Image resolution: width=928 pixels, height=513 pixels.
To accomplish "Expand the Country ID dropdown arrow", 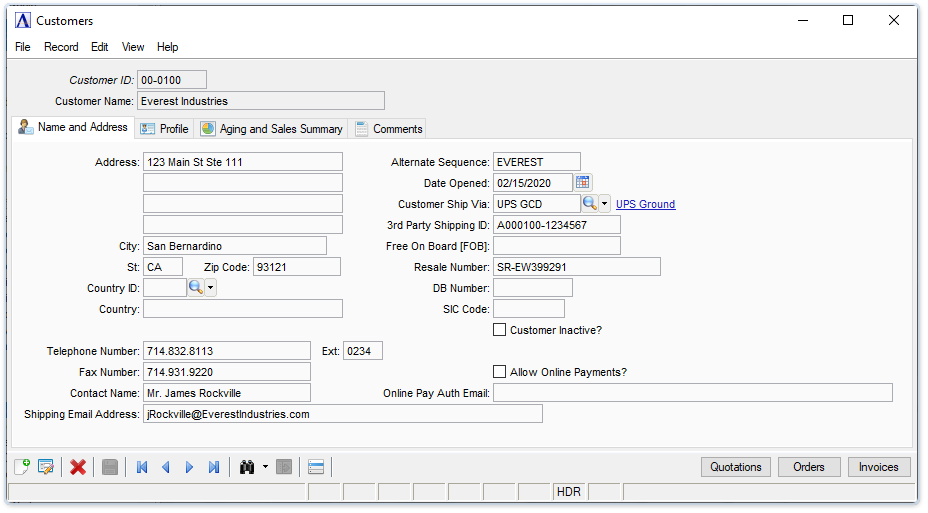I will pyautogui.click(x=210, y=288).
